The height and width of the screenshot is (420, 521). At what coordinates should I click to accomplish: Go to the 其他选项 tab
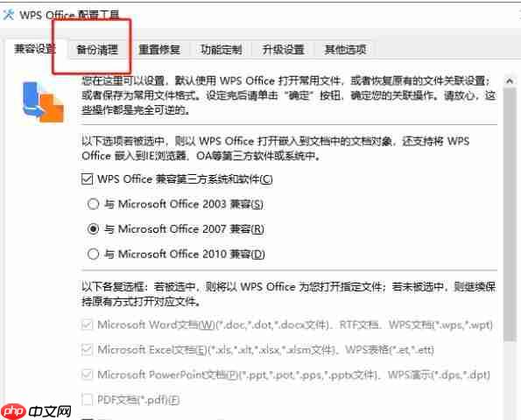(345, 50)
